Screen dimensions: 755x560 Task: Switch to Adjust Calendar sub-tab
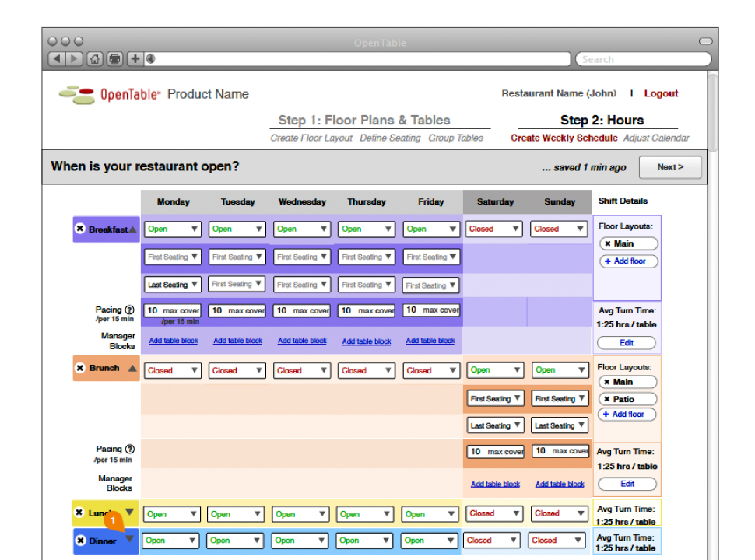point(656,138)
